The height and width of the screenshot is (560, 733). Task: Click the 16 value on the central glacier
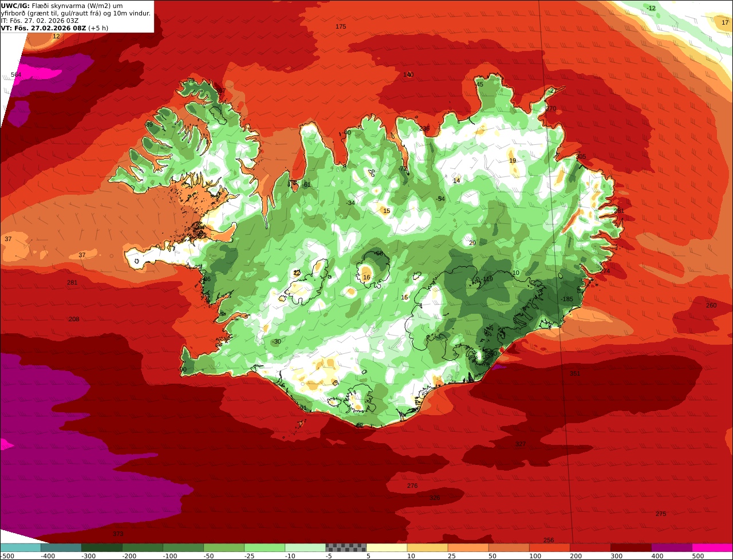pos(366,278)
